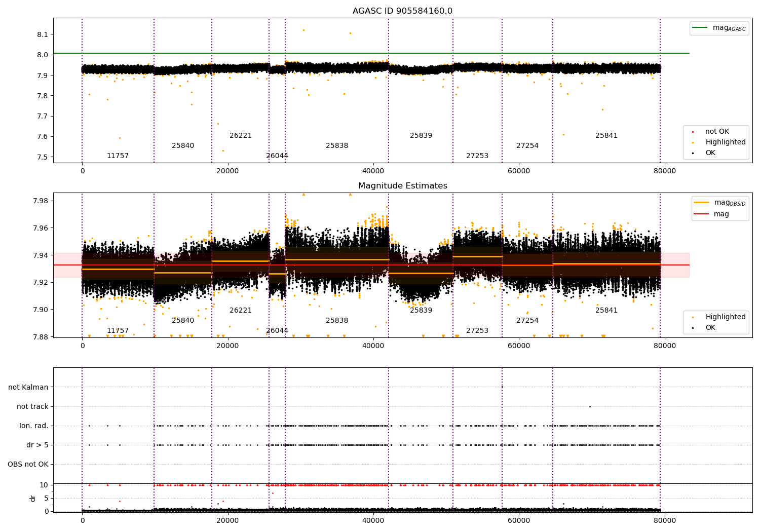Click the 10 tick on the dr axis
The height and width of the screenshot is (532, 760).
[x=44, y=485]
